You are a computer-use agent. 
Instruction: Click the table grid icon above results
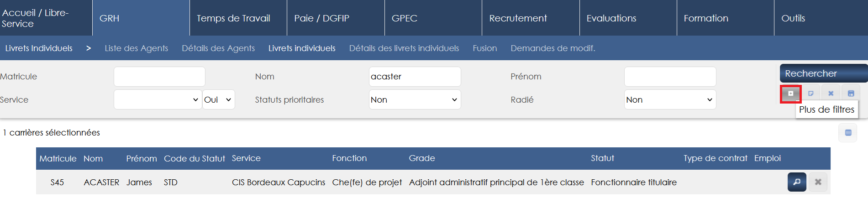point(848,133)
